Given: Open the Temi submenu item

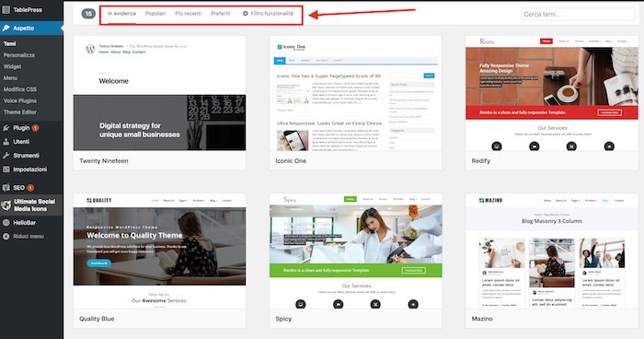Looking at the screenshot, I should tap(10, 43).
